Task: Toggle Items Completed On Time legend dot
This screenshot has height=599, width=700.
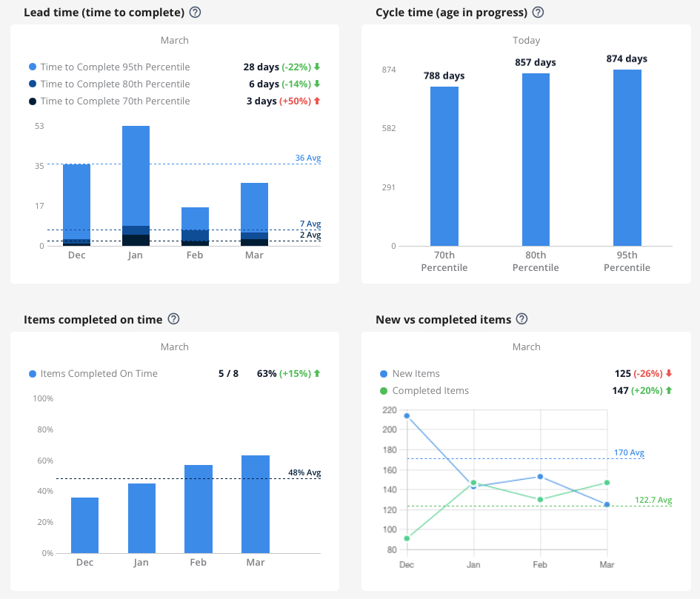Action: [x=33, y=374]
